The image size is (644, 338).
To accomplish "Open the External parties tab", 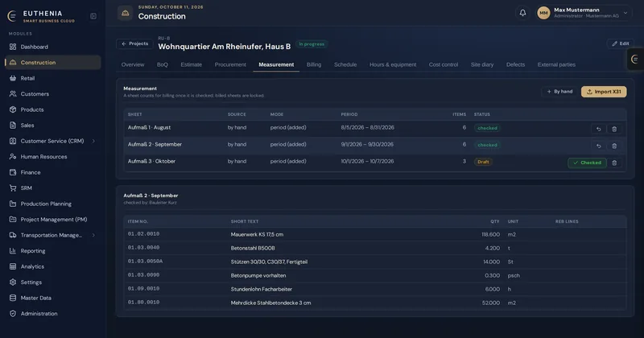I will click(556, 64).
